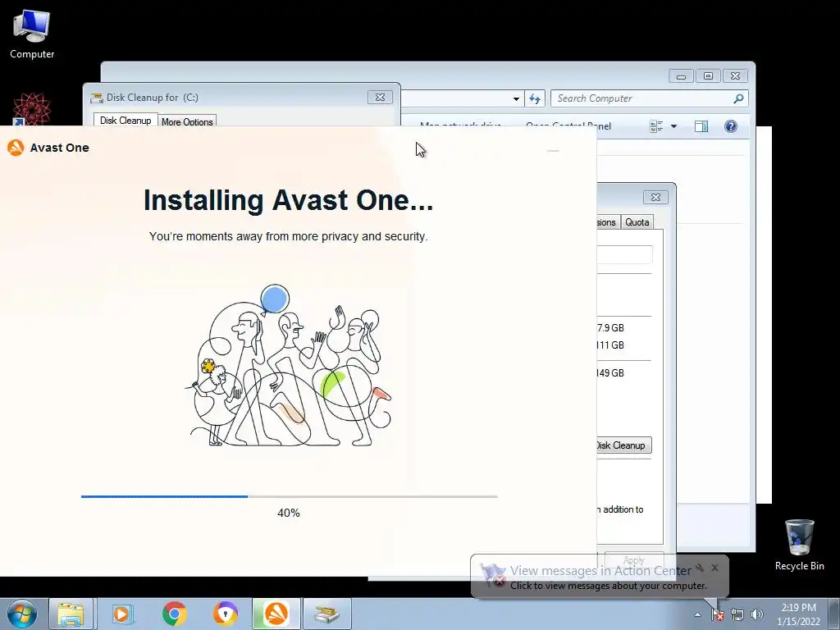Click the Disk Cleanup dialog title icon
This screenshot has height=630, width=840.
coord(97,98)
